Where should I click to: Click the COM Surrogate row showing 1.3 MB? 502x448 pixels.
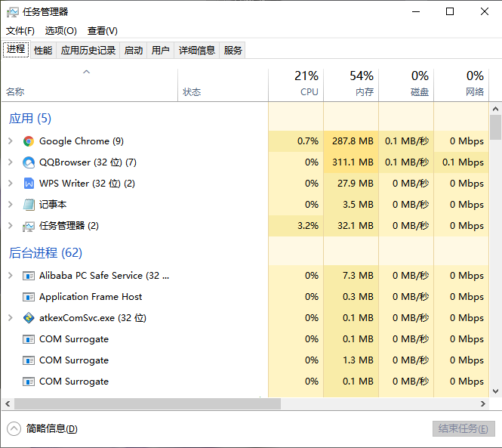point(245,360)
